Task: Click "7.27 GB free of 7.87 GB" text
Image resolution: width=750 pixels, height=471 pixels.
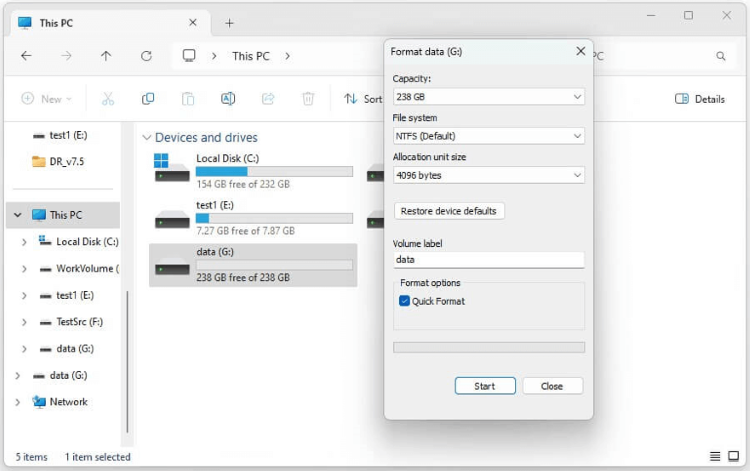Action: coord(245,231)
